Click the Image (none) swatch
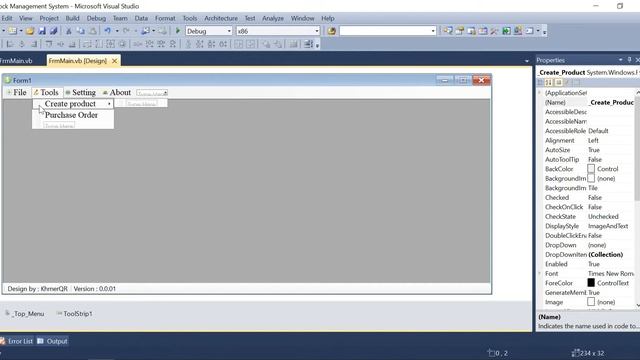 [x=591, y=302]
